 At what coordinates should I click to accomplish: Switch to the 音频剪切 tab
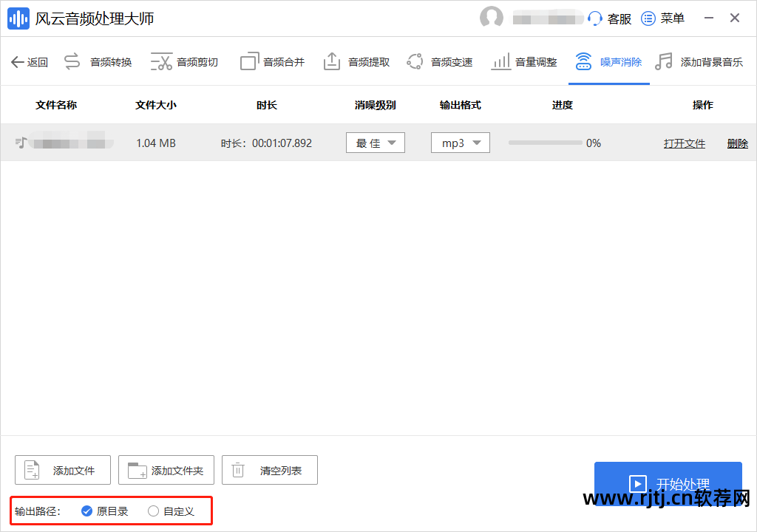point(184,62)
